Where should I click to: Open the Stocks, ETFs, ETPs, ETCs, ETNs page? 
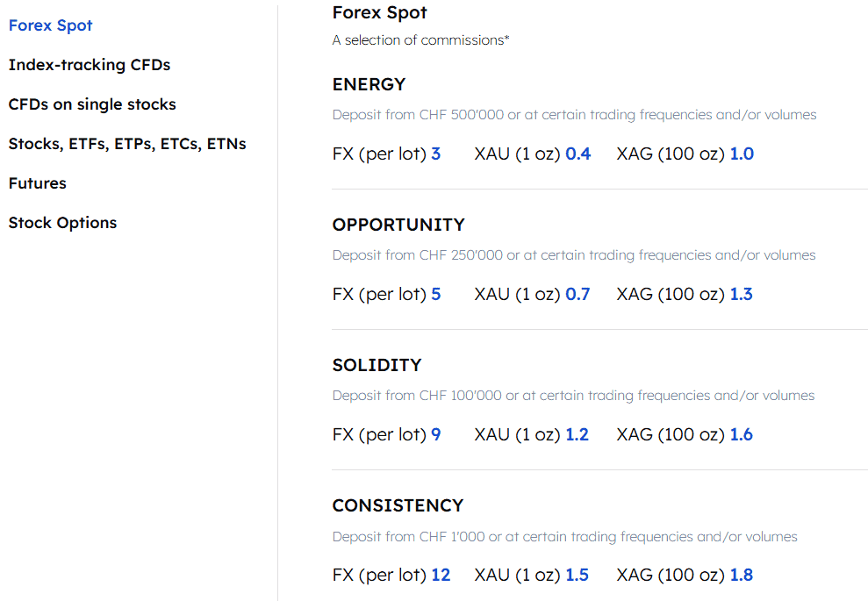[126, 143]
